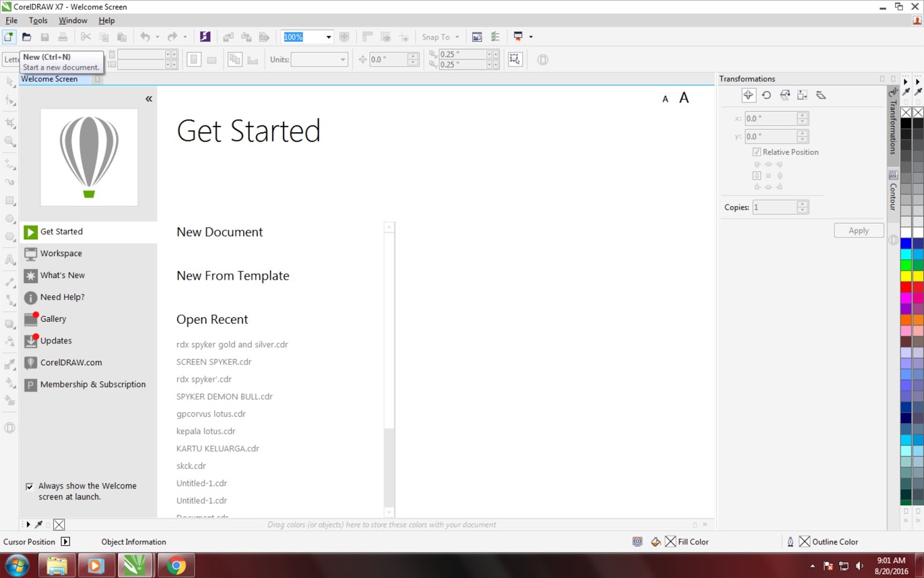The image size is (924, 578).
Task: Select the Rotate transformation icon
Action: click(766, 95)
